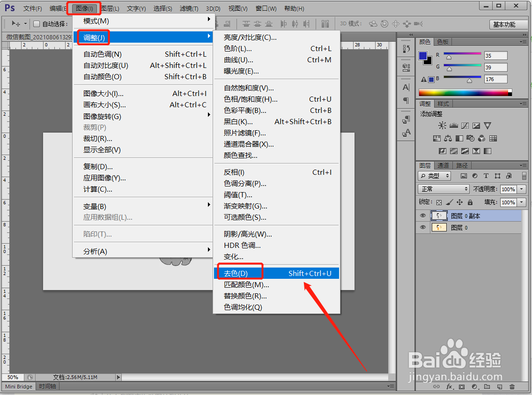Viewport: 532px width, 395px height.
Task: Select the 图层 0 thumbnail
Action: coord(439,227)
